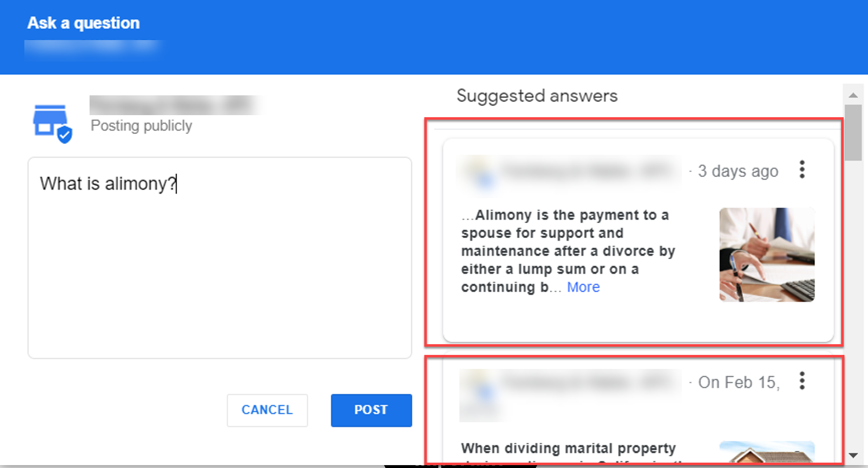Screen dimensions: 868x468
Task: Click the three-dot menu on first suggested answer
Action: tap(802, 170)
